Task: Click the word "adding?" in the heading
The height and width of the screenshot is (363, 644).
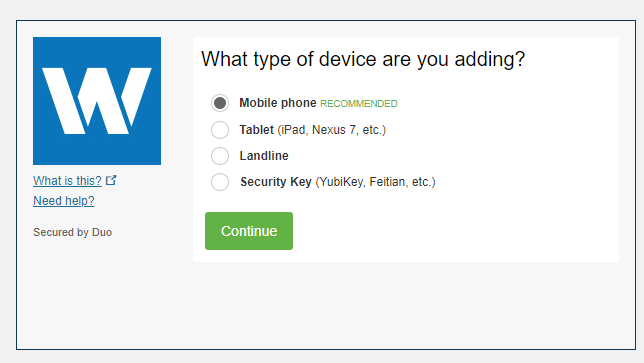Action: coord(490,60)
